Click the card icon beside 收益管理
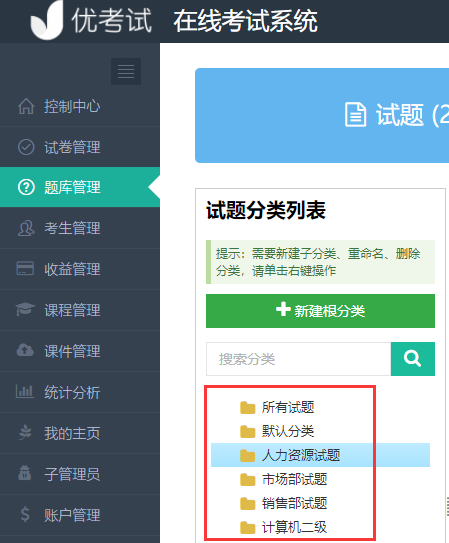 click(x=25, y=268)
